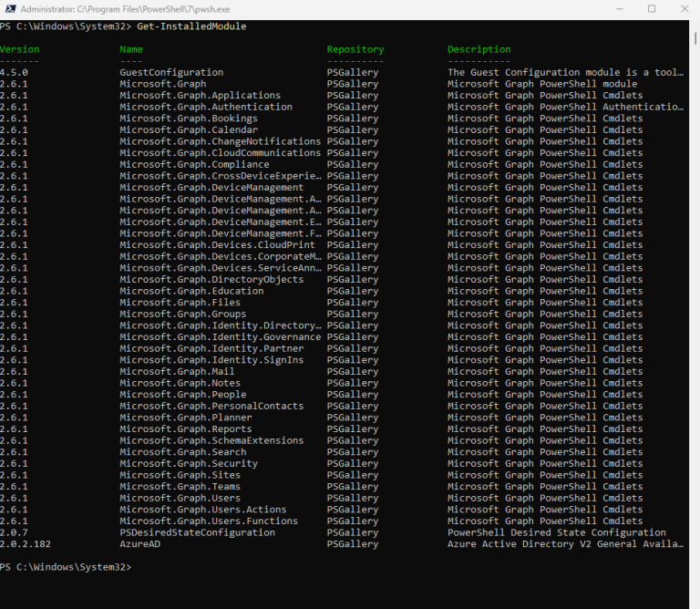
Task: Click the Description column header
Action: point(479,49)
